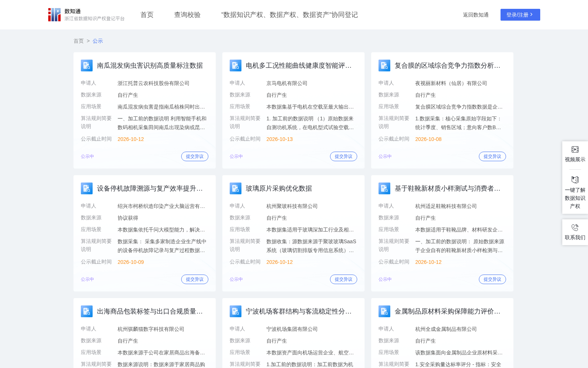The height and width of the screenshot is (368, 588).
Task: Click document icon of 设备停机故障溯源 card
Action: coord(87,188)
